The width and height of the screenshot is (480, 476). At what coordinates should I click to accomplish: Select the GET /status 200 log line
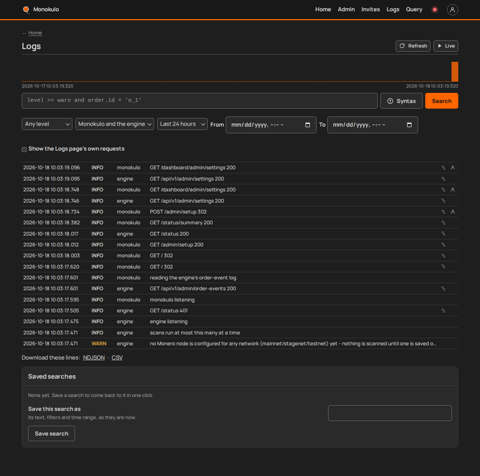tap(239, 234)
